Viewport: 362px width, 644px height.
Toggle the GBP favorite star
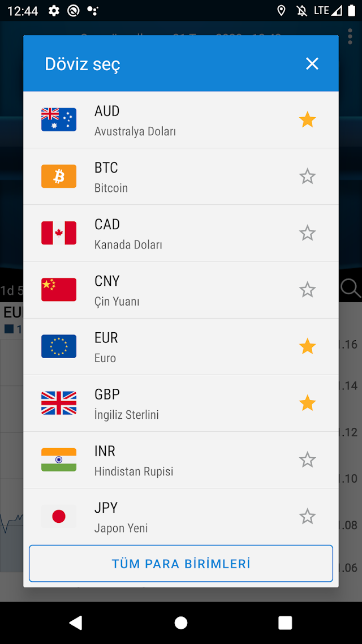(307, 403)
